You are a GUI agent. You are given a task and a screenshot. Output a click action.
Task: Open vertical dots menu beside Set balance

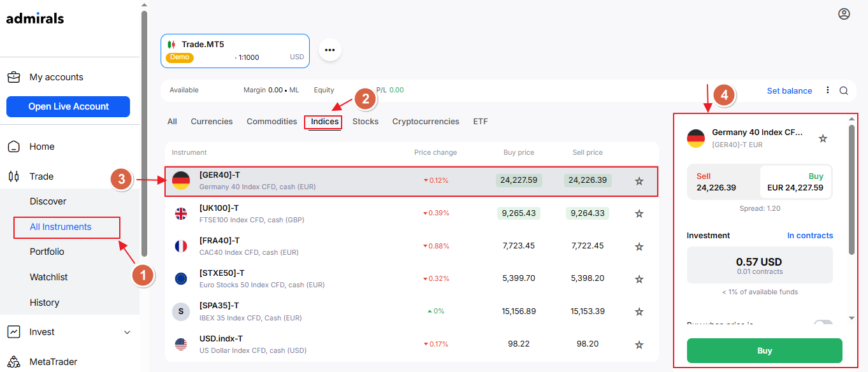tap(828, 90)
